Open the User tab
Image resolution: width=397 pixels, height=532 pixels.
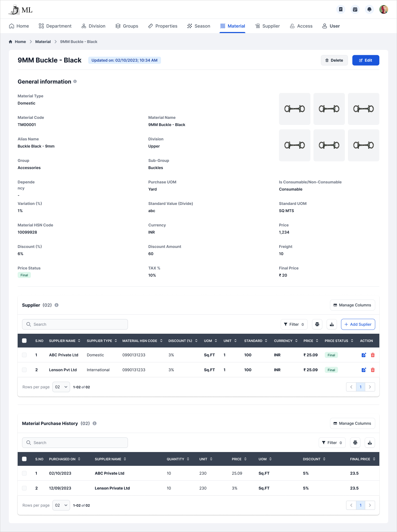click(x=331, y=26)
